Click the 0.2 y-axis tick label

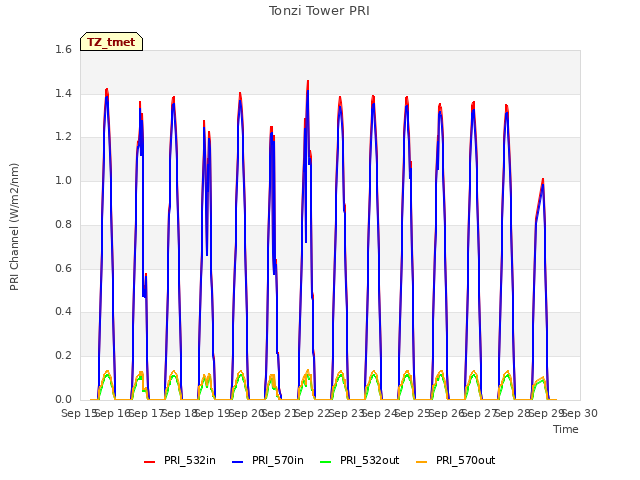click(x=63, y=356)
